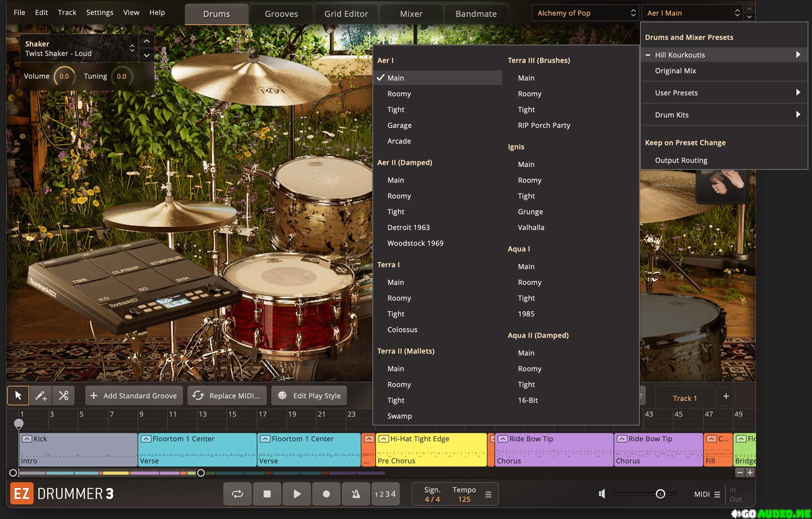This screenshot has width=812, height=519.
Task: Click the speaker volume icon
Action: 602,494
